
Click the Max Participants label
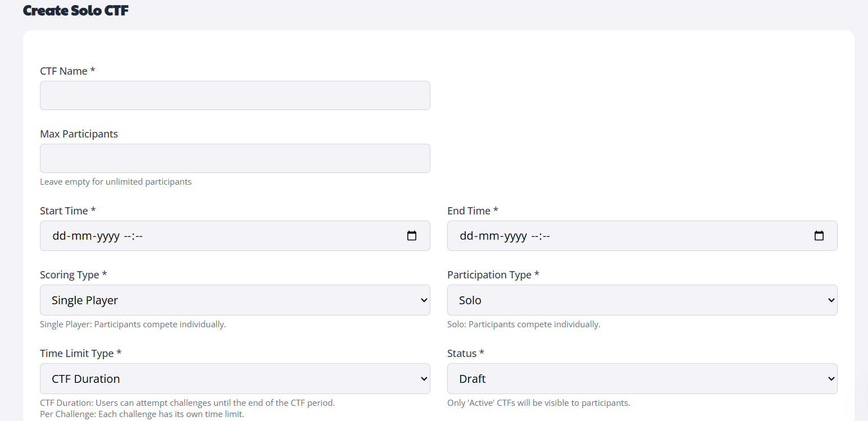click(79, 134)
